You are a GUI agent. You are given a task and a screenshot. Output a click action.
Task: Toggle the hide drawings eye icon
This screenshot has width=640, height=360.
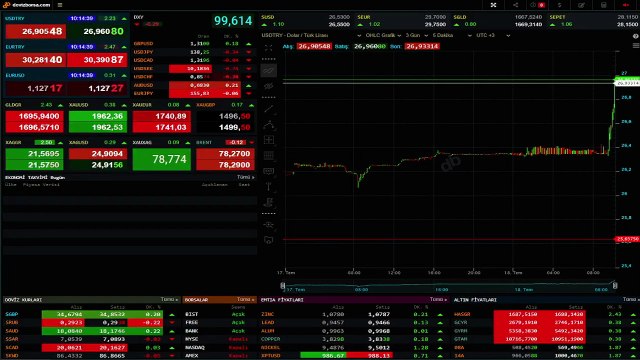(269, 86)
